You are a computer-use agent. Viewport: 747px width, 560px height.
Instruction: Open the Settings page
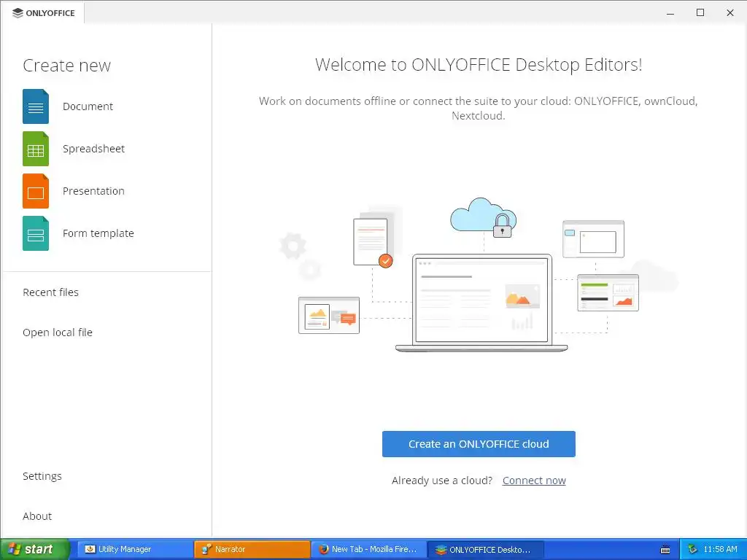(x=42, y=476)
